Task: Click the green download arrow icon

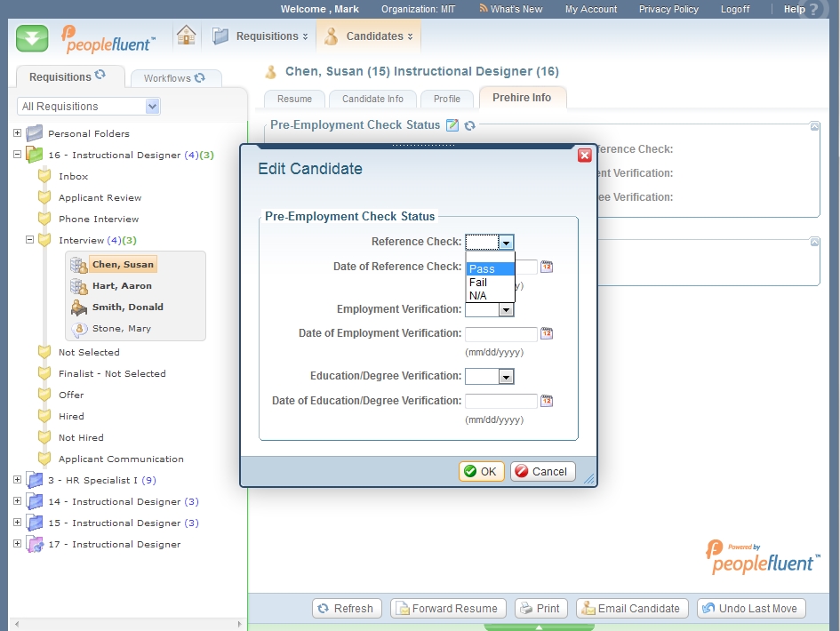Action: [x=32, y=38]
